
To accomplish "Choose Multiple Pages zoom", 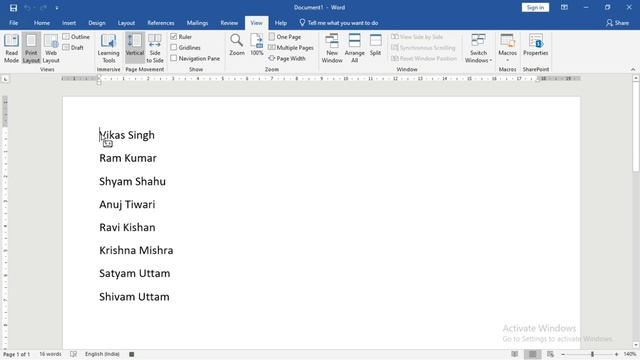I will [291, 47].
